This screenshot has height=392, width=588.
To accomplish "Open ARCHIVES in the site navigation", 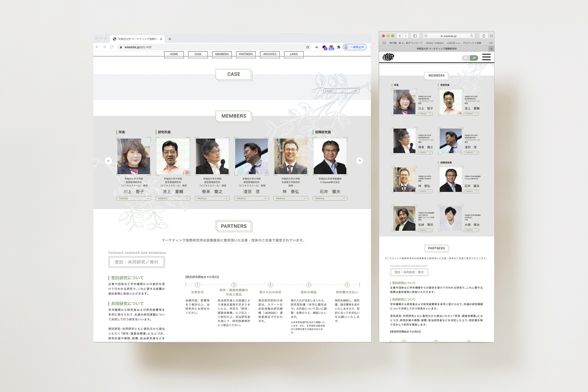I will [270, 54].
